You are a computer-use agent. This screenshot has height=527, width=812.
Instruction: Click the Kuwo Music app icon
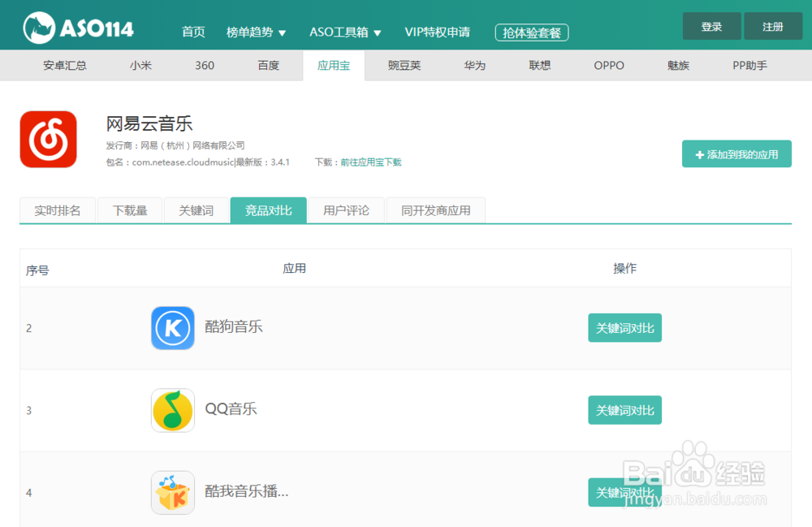[x=173, y=492]
